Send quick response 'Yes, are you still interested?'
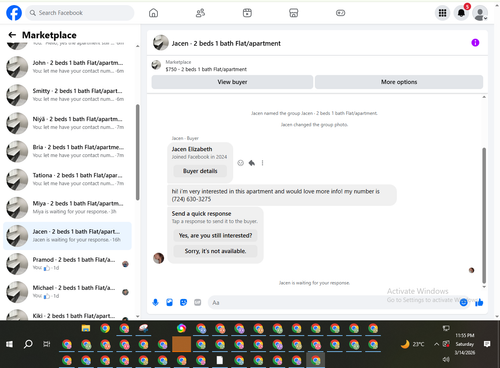This screenshot has height=368, width=500. pyautogui.click(x=215, y=235)
